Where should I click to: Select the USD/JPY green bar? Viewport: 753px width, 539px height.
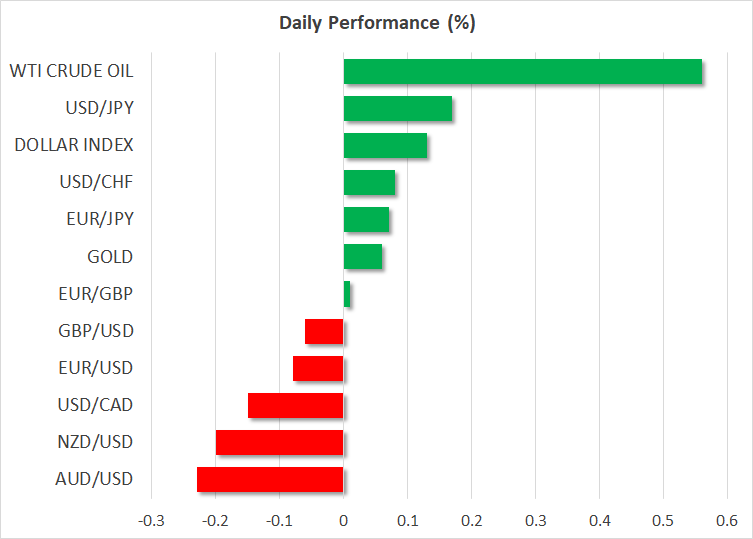397,109
